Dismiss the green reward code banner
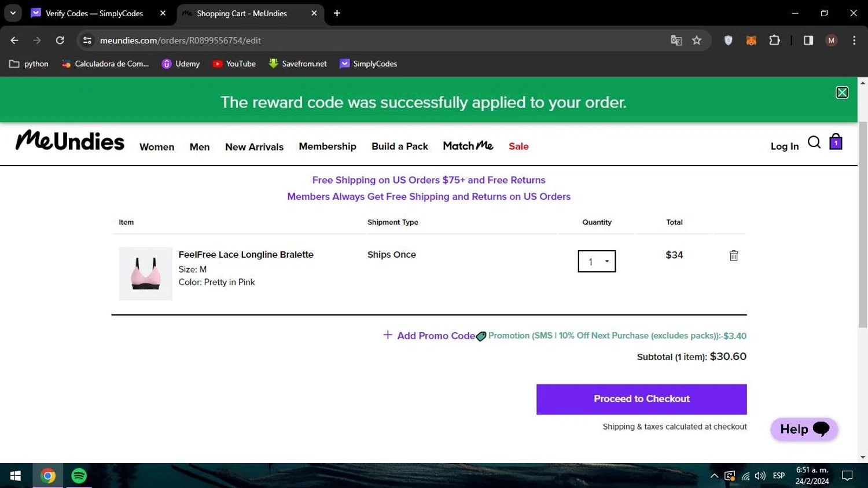The height and width of the screenshot is (488, 868). [x=842, y=93]
